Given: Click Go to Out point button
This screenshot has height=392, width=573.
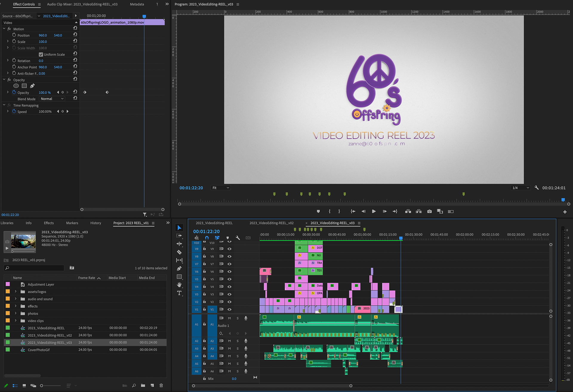Looking at the screenshot, I should tap(395, 211).
